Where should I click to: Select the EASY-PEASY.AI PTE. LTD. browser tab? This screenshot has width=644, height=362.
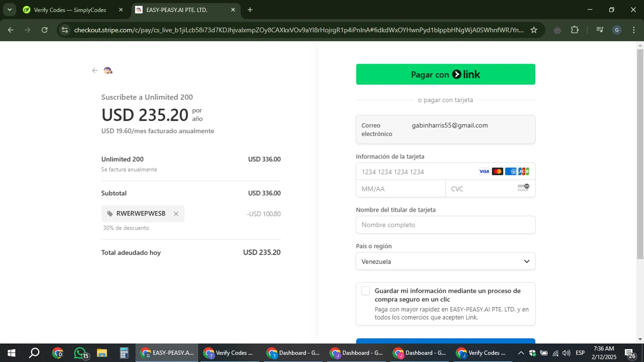(x=176, y=10)
